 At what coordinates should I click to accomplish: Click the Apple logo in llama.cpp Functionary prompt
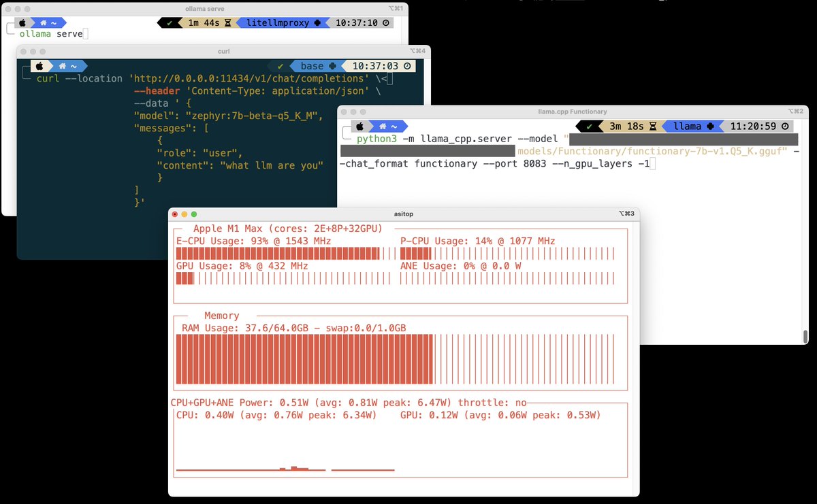point(359,127)
